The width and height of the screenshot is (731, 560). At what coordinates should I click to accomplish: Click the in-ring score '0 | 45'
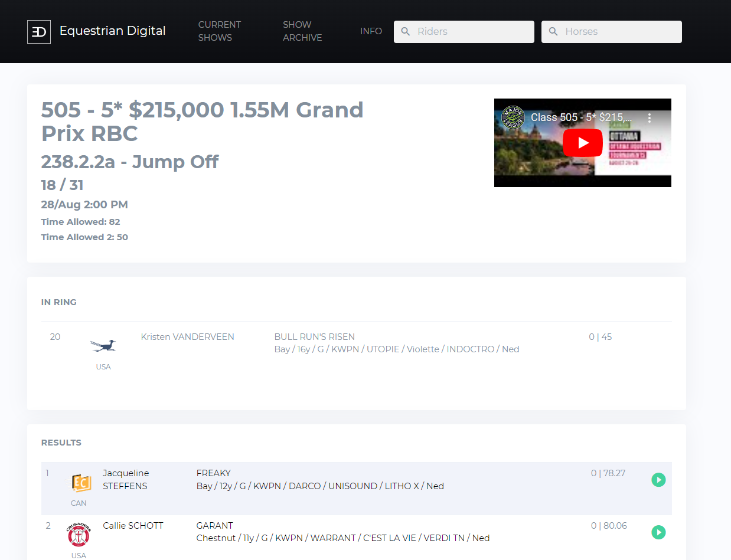(601, 337)
